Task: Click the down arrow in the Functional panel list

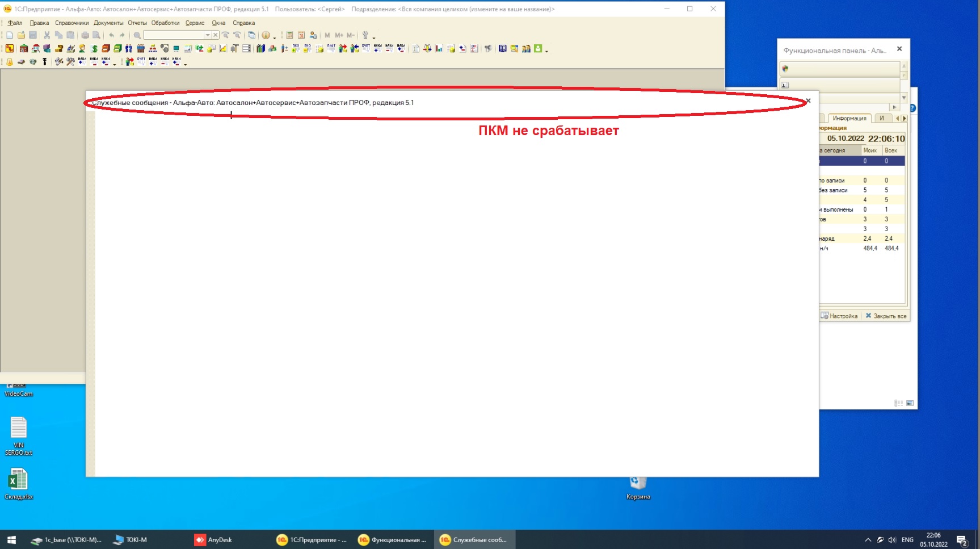Action: (x=904, y=98)
